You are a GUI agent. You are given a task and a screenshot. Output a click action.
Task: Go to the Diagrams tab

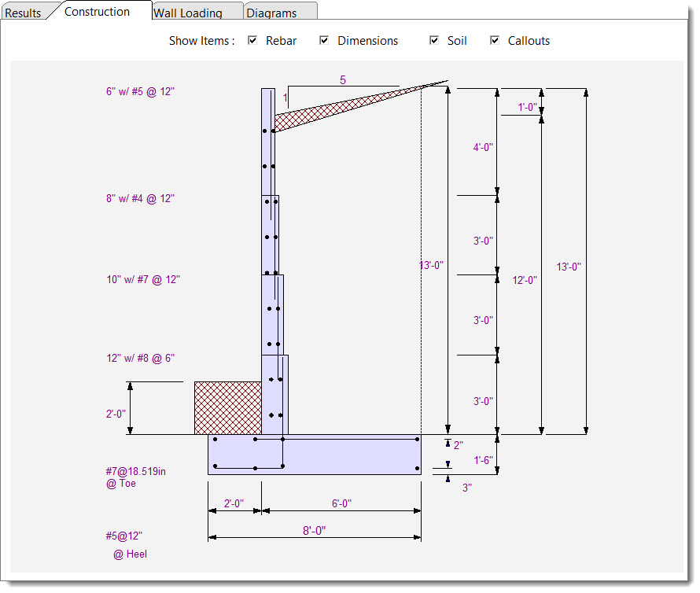pyautogui.click(x=271, y=13)
